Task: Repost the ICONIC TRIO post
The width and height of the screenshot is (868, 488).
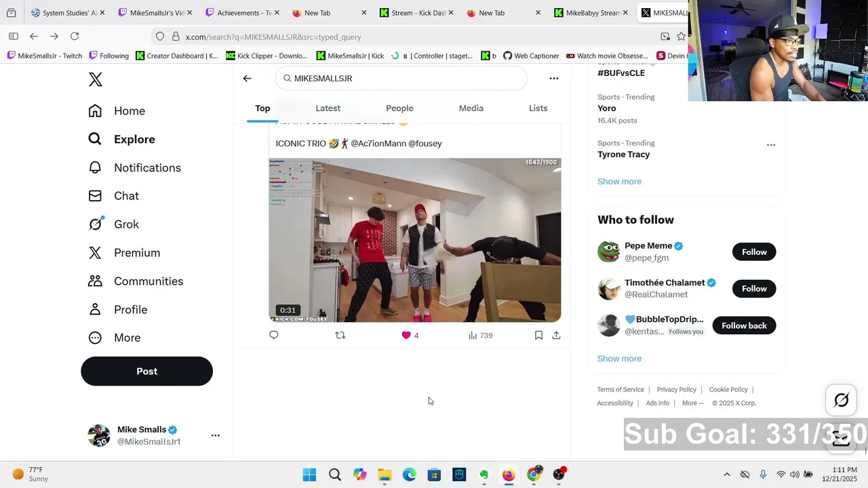Action: (x=340, y=335)
